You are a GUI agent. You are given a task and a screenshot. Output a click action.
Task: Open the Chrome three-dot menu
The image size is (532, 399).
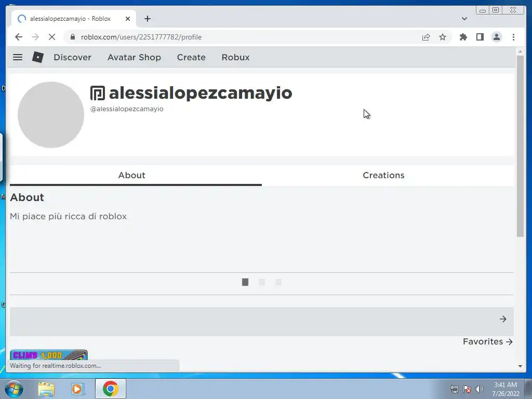pos(513,37)
